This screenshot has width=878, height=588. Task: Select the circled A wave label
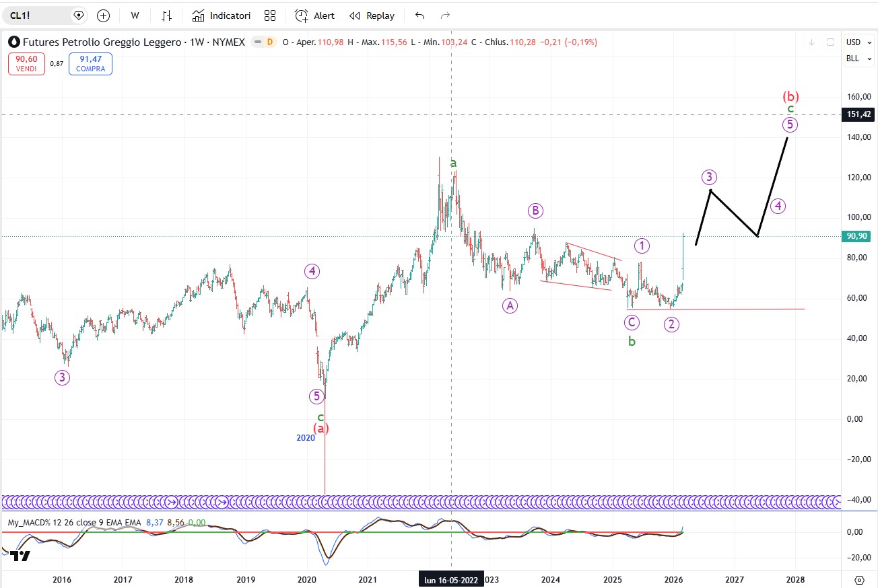510,305
